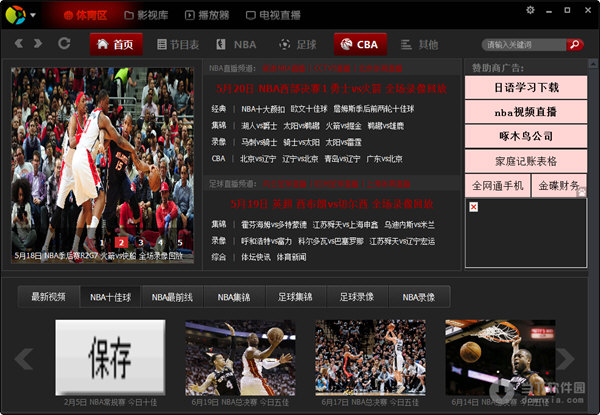Click the vertical scrollbar up arrow
The width and height of the screenshot is (600, 415).
tap(593, 63)
